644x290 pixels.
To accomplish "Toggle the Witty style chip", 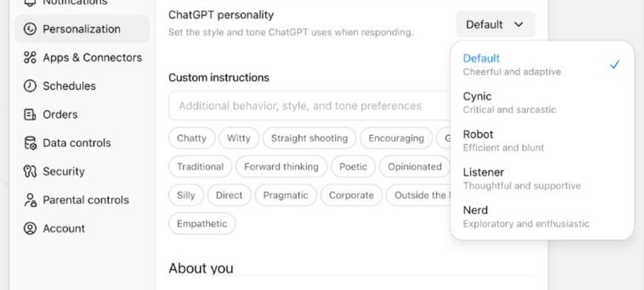I will point(239,138).
